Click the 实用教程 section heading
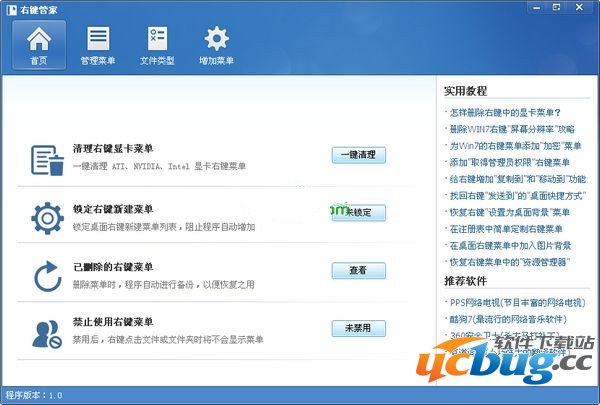This screenshot has height=405, width=600. pos(465,91)
